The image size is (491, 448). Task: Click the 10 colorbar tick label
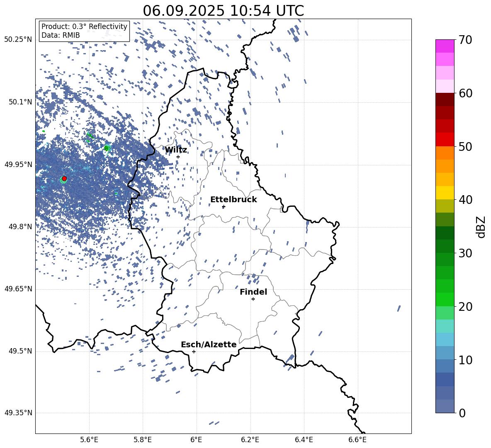click(x=465, y=360)
